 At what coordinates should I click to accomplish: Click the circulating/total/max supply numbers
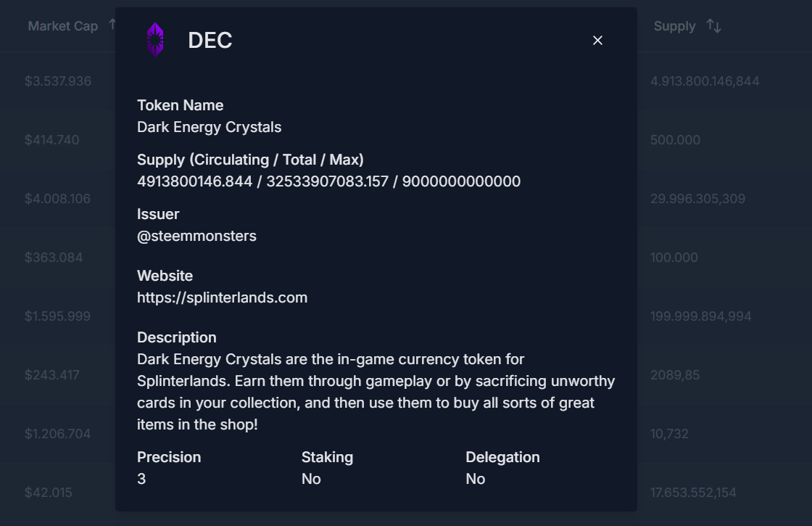(328, 181)
